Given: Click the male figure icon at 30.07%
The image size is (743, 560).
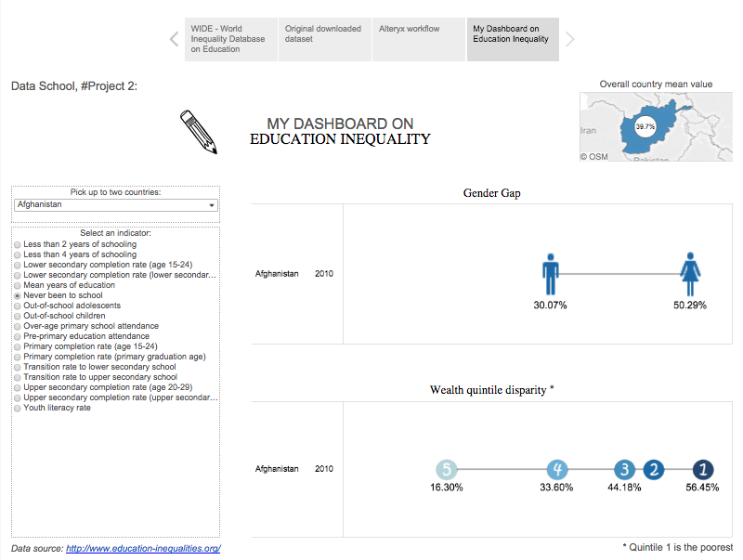Looking at the screenshot, I should 550,274.
